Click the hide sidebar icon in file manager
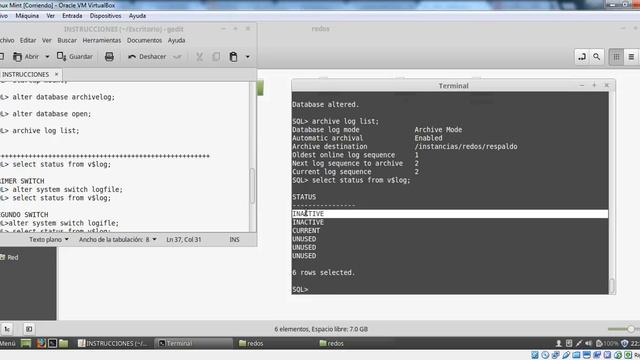 [29, 329]
